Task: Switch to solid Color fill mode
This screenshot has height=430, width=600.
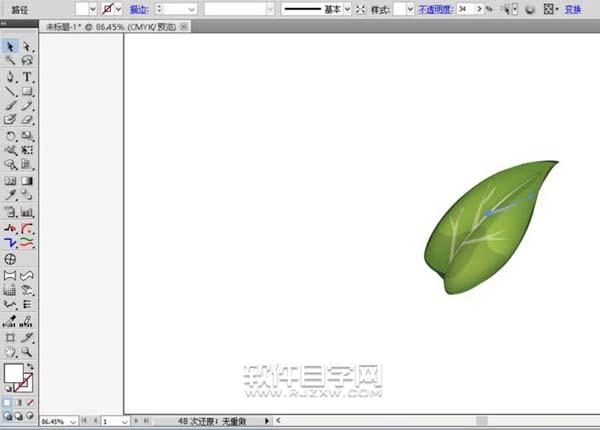Action: pyautogui.click(x=7, y=402)
